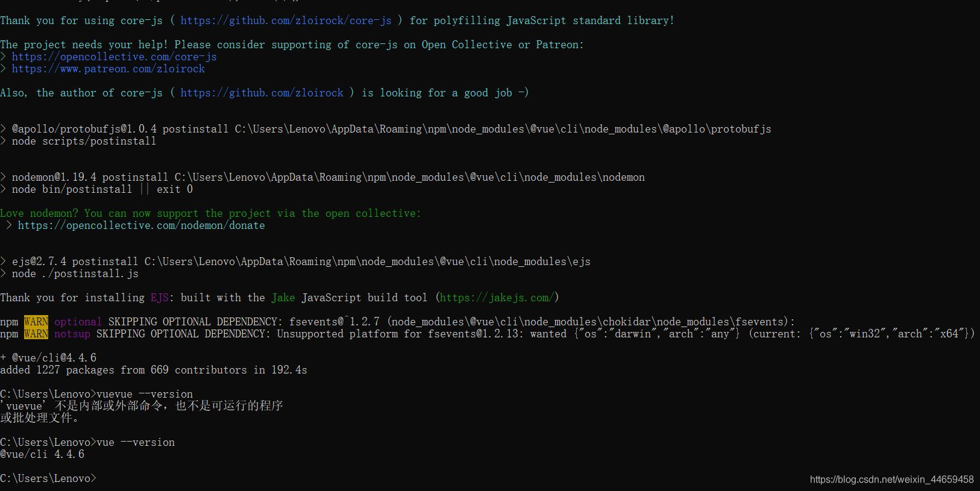
Task: Click the word 'notsup' in the warning
Action: [72, 334]
